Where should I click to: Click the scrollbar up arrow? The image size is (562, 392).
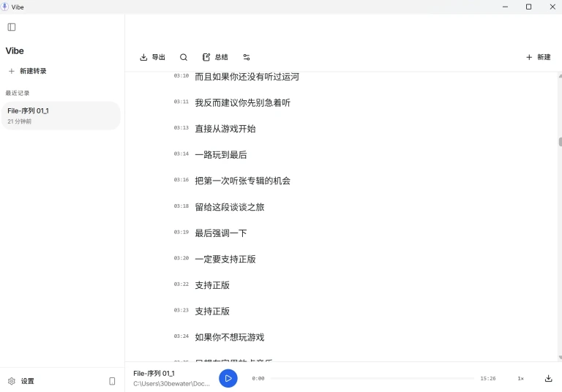[560, 76]
